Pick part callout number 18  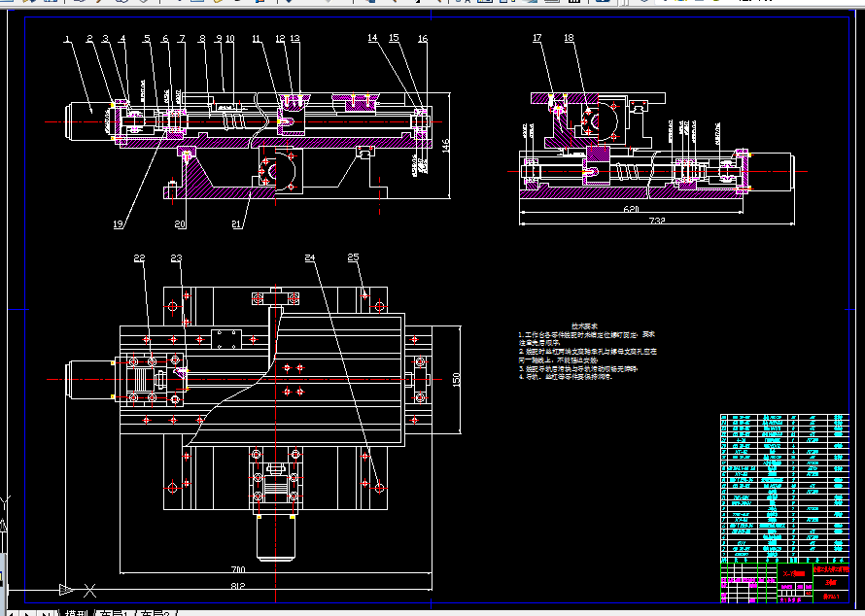pyautogui.click(x=569, y=38)
